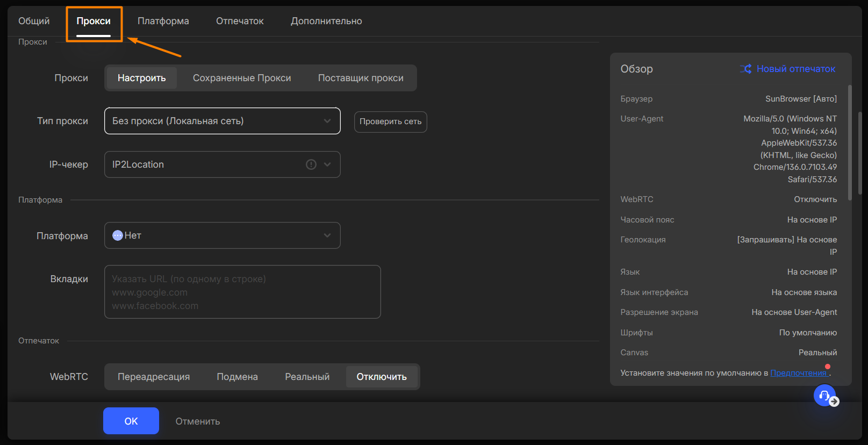
Task: Click the Проверить сеть button
Action: (x=391, y=121)
